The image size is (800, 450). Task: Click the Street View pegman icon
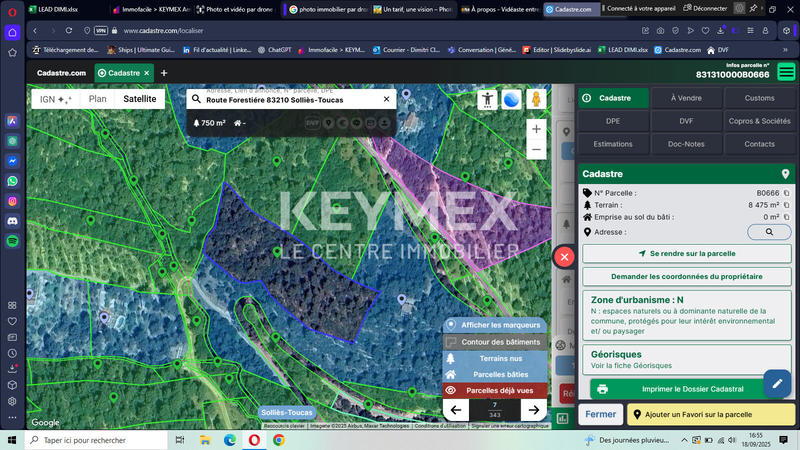(x=535, y=100)
